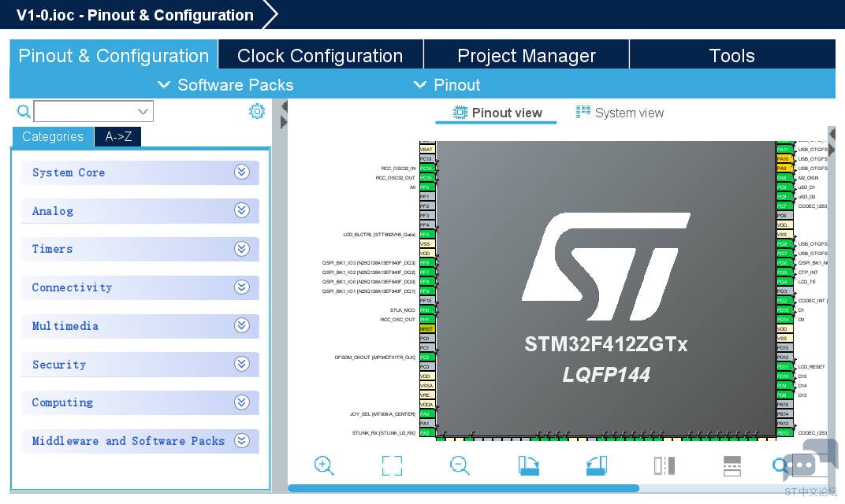Select the orange PA10 pin
This screenshot has height=504, width=845.
[784, 159]
